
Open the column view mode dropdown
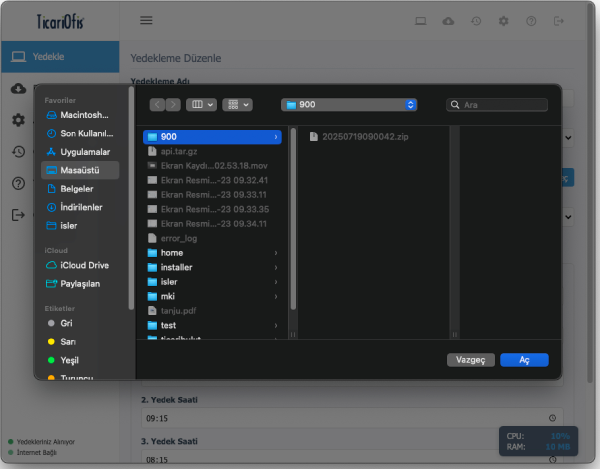202,104
